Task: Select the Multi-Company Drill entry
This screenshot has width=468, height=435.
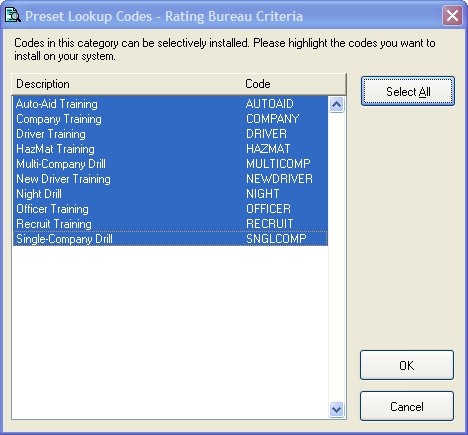Action: click(x=170, y=164)
